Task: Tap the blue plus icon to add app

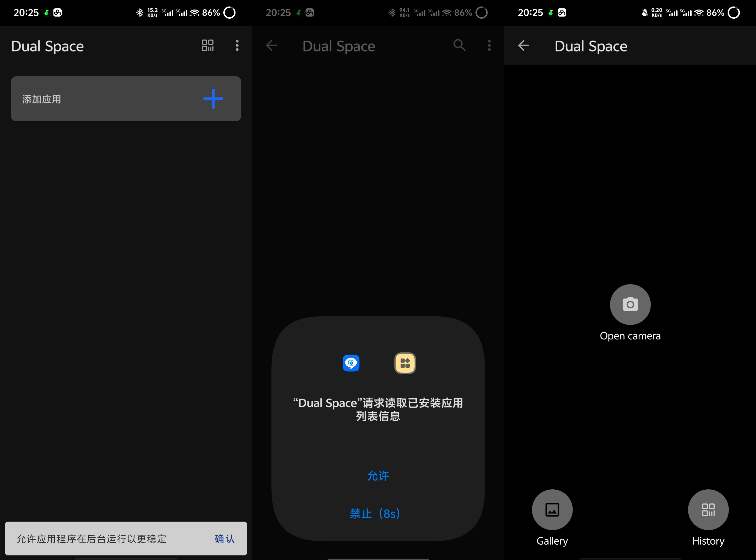Action: (x=213, y=99)
